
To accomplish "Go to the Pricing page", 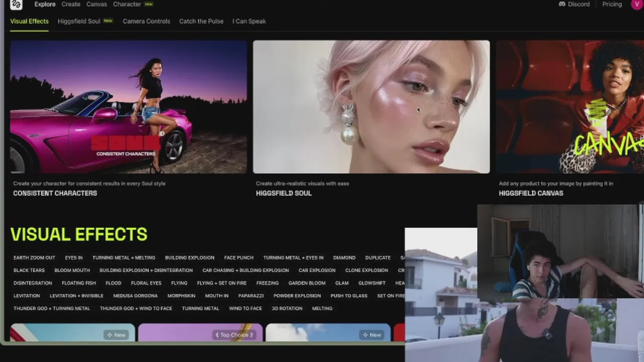I will [x=612, y=4].
